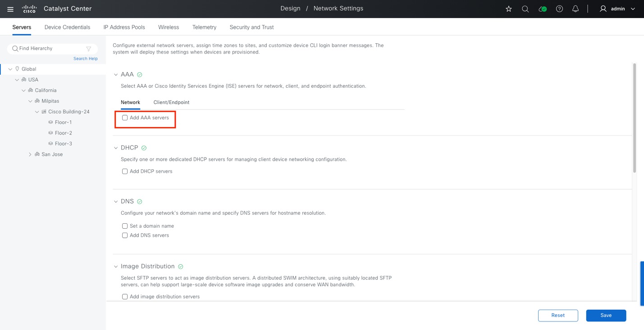Click the filter icon in Find Hierarchy
The image size is (644, 330).
click(88, 48)
